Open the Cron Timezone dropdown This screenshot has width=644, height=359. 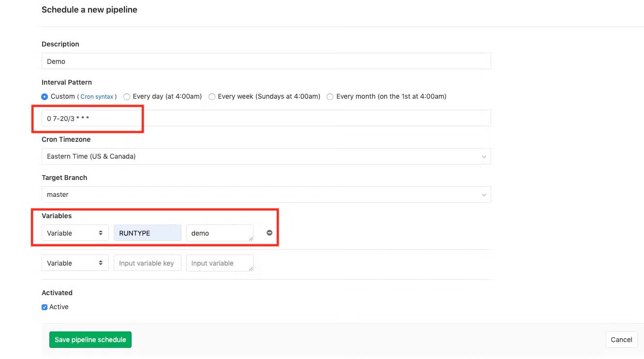266,156
